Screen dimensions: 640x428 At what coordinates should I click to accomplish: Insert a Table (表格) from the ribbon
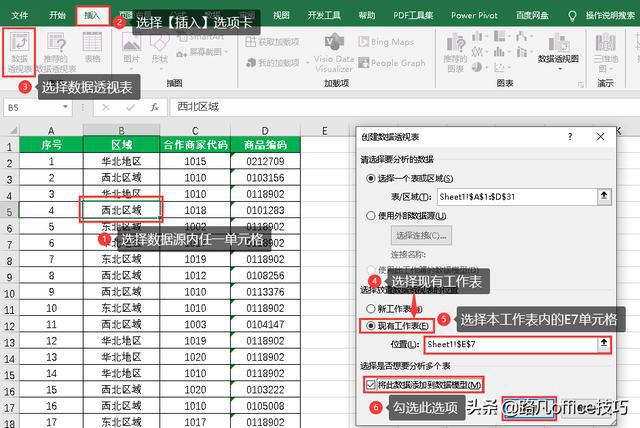coord(92,48)
